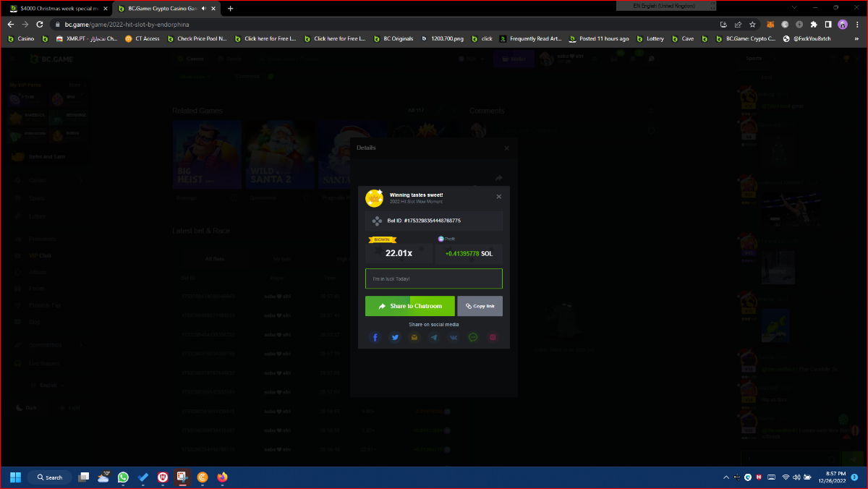868x489 pixels.
Task: Share the win on Facebook
Action: click(375, 337)
